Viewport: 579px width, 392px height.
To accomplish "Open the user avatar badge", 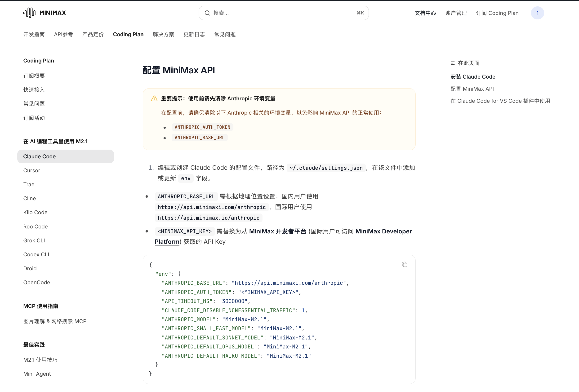I will [537, 13].
